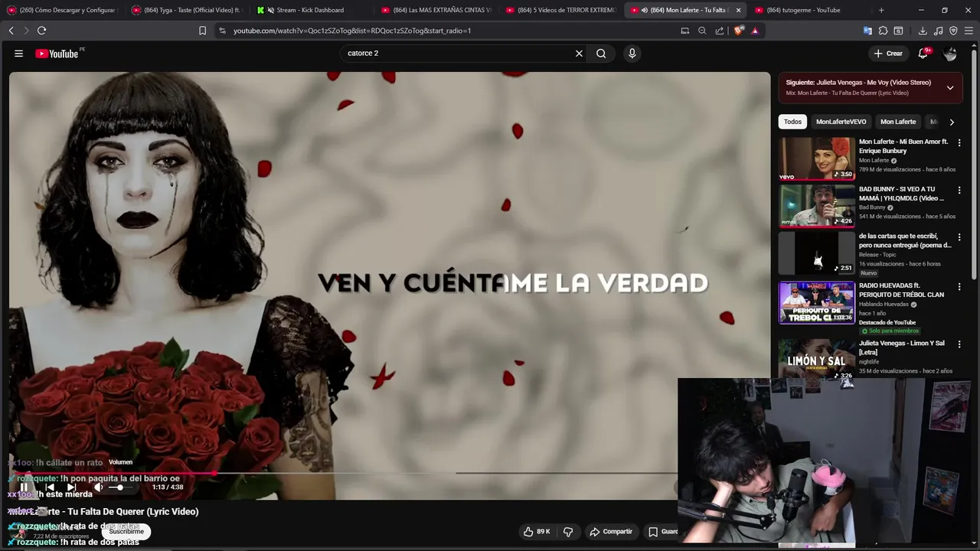Close the Mon Laferte browser tab
Screen dimensions: 980x551
tap(738, 10)
